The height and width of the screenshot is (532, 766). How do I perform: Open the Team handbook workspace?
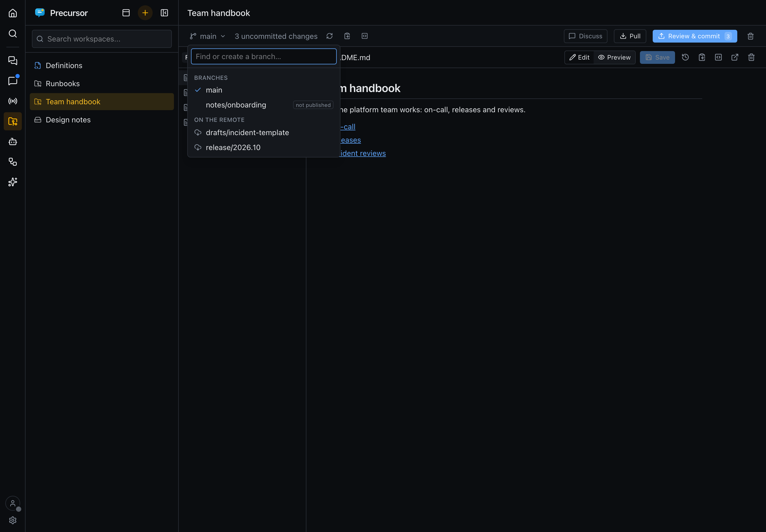click(102, 102)
